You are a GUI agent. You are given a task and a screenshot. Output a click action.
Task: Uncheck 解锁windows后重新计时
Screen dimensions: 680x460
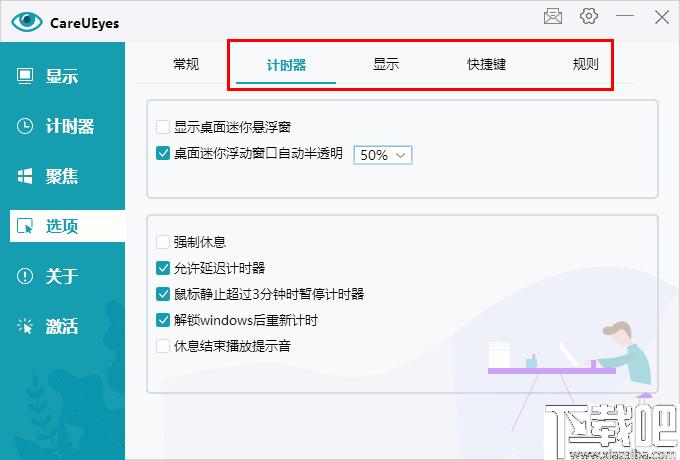(x=163, y=320)
